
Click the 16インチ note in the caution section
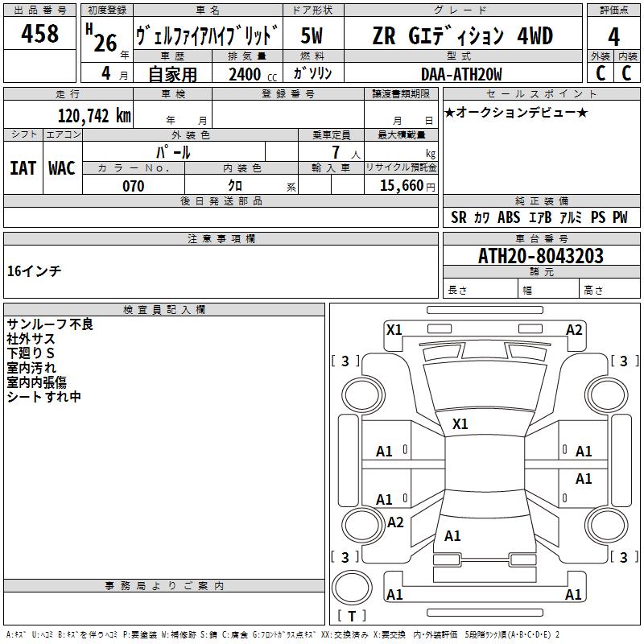(34, 271)
